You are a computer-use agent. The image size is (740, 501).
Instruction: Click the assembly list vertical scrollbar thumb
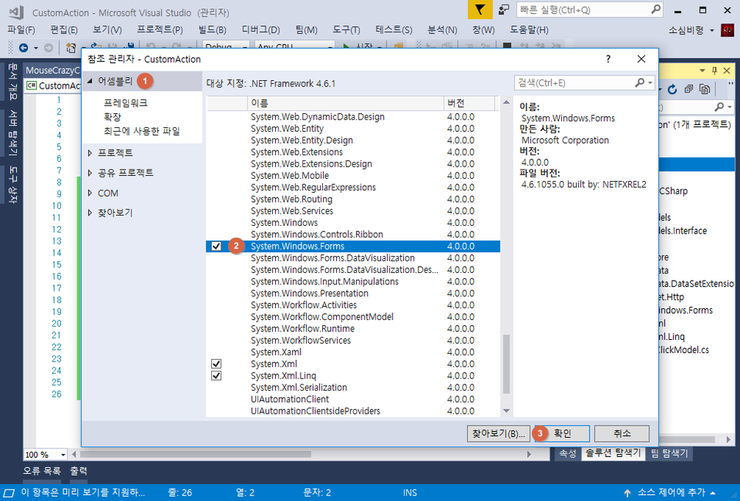506,364
